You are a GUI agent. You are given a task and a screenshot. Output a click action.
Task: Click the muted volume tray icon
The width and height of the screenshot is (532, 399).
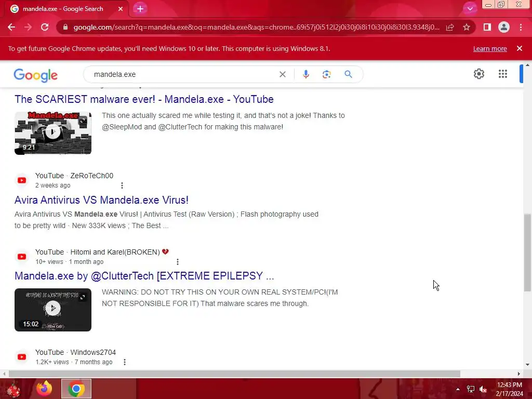[x=483, y=389]
